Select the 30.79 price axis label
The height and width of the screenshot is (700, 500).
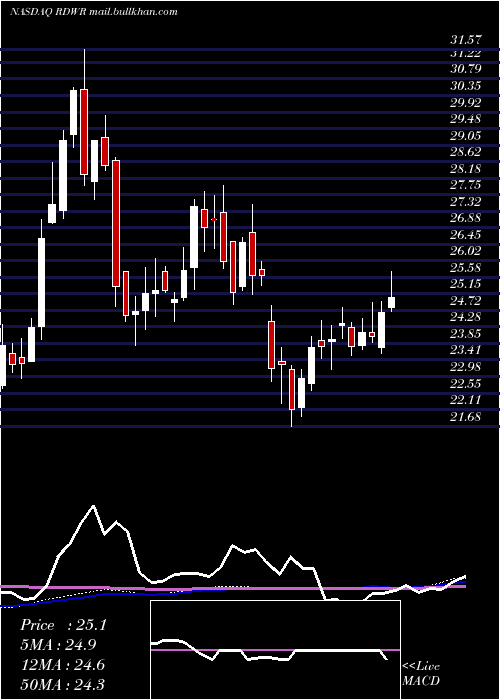click(466, 69)
